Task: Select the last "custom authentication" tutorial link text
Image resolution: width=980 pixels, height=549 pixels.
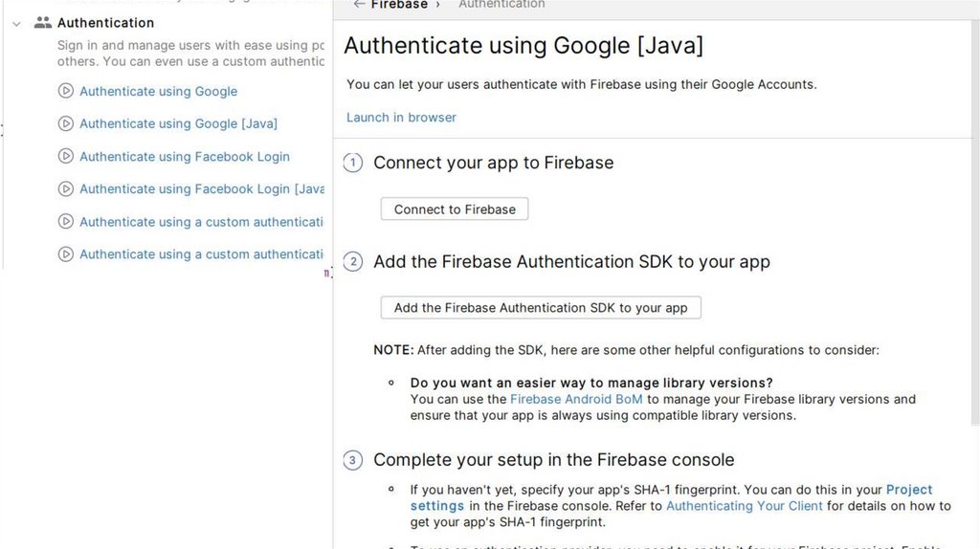Action: tap(201, 254)
